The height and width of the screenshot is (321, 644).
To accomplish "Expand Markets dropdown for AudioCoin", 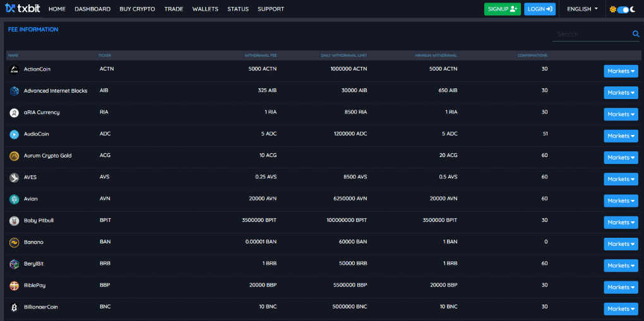I will (621, 136).
